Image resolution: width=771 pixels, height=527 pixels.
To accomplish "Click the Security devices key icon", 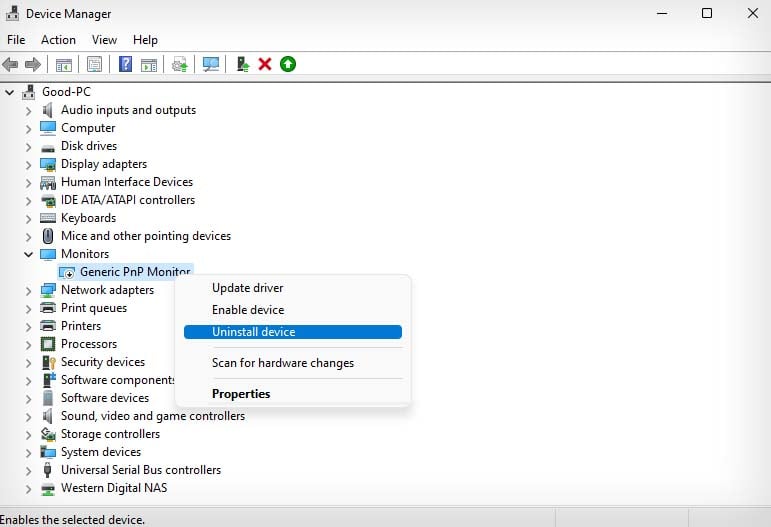I will [x=49, y=362].
